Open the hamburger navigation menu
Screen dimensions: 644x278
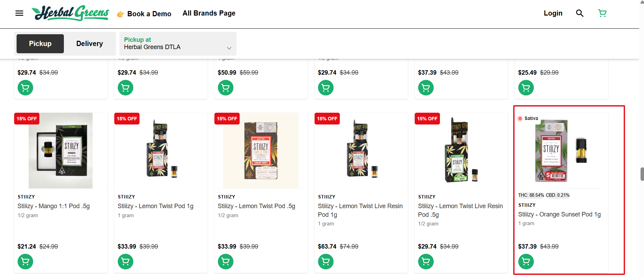coord(19,13)
